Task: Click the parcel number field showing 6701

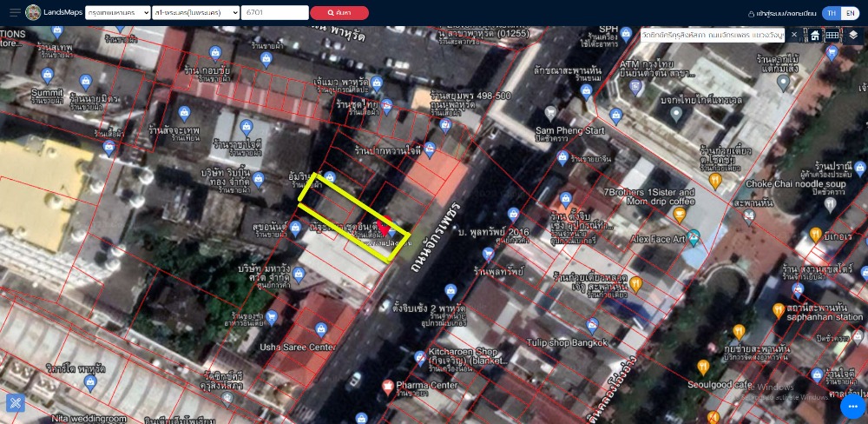Action: [x=274, y=12]
